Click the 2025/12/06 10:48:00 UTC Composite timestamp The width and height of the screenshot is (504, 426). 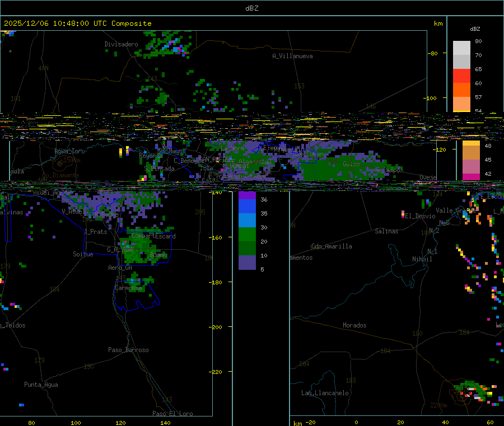point(77,24)
